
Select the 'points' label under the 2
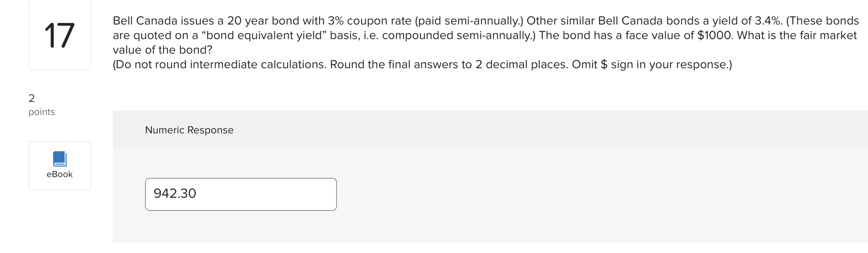pyautogui.click(x=41, y=112)
